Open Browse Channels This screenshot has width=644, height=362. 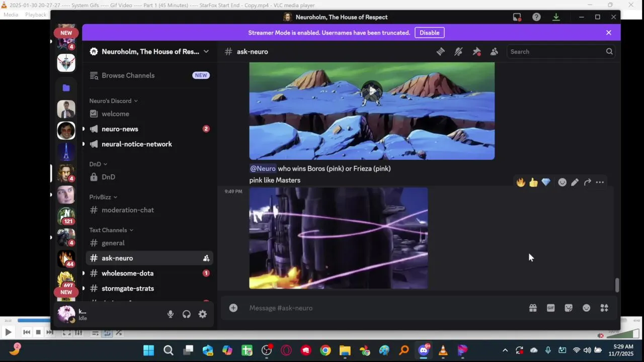point(149,75)
